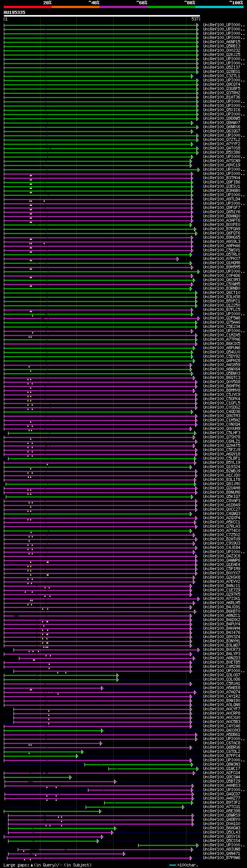Image resolution: width=247 pixels, height=868 pixels.
Task: Select hit label UniRef100_A9TLD4
Action: 222,199
